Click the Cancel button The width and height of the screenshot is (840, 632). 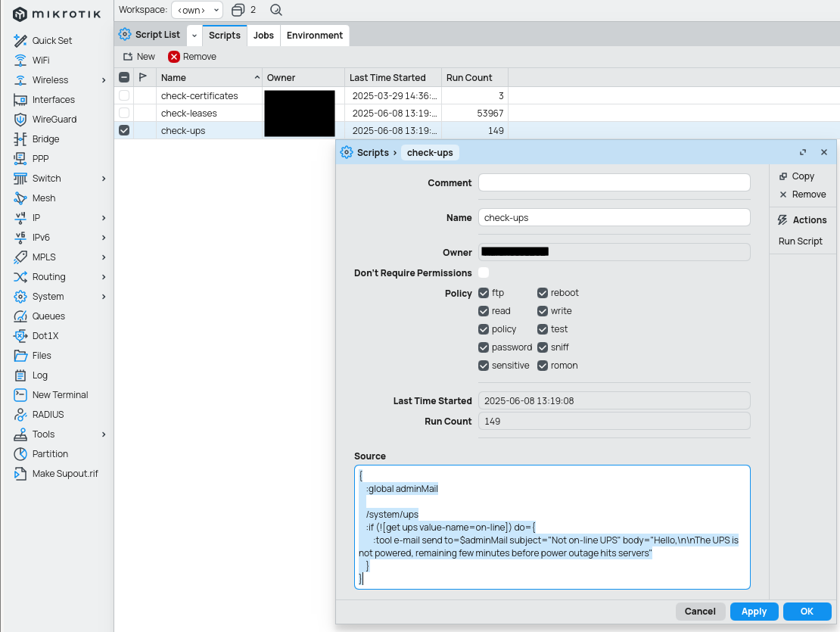700,611
